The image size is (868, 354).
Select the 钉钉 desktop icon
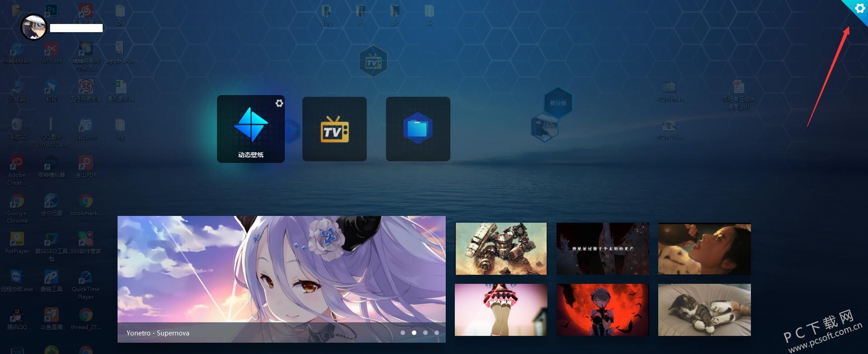coord(52,91)
